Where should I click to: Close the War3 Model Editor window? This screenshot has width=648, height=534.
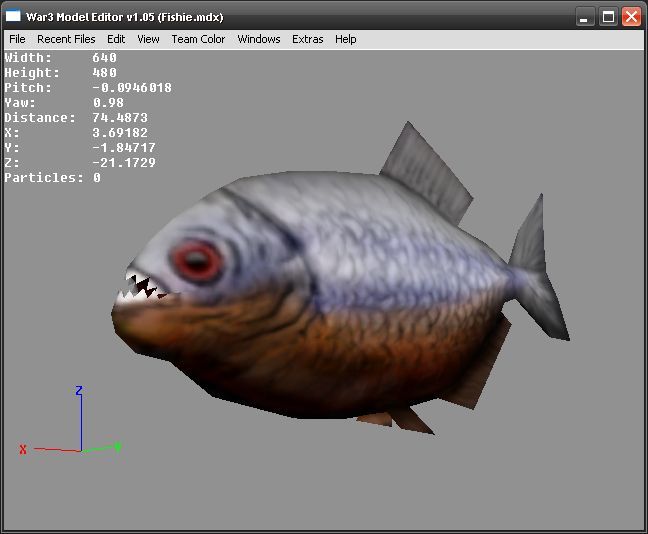coord(631,17)
